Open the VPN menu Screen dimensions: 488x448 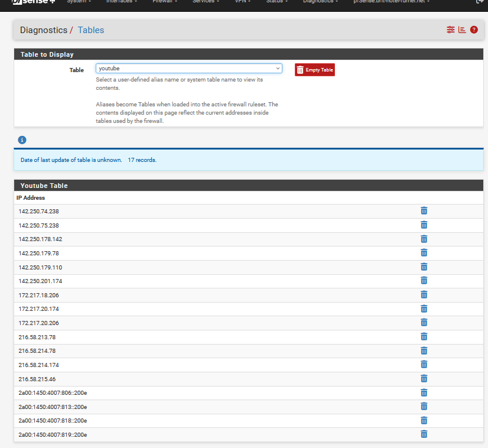(x=242, y=2)
